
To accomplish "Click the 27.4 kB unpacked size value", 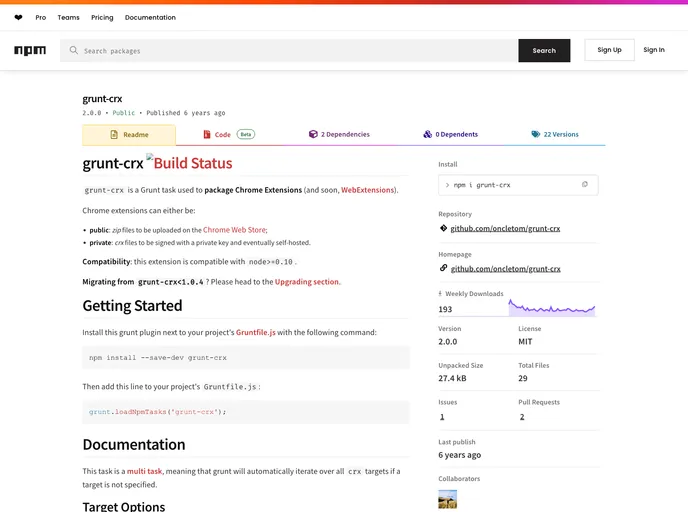I will tap(452, 378).
